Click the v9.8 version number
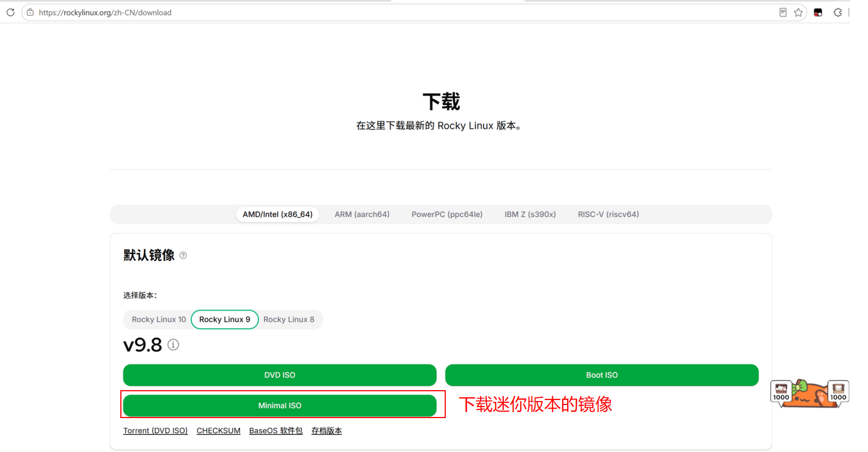This screenshot has height=452, width=868. click(143, 345)
